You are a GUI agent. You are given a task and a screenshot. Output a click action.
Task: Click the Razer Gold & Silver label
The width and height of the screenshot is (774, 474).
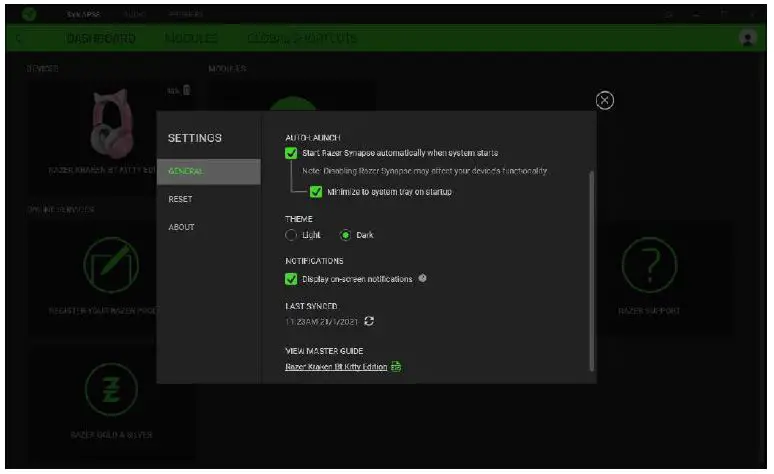[111, 435]
